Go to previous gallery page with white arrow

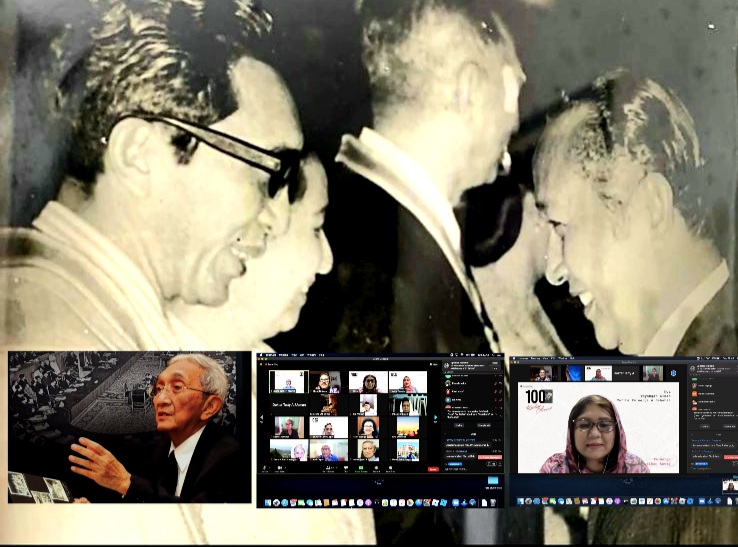point(262,417)
